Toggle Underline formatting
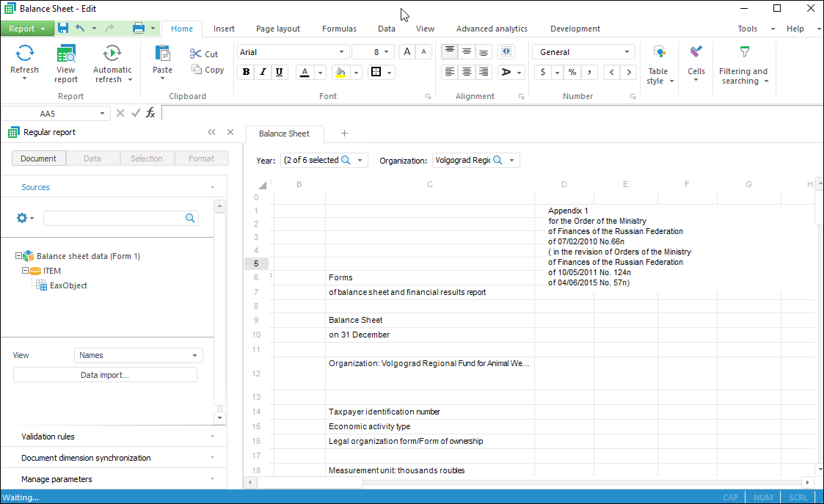The width and height of the screenshot is (824, 504). pos(280,72)
